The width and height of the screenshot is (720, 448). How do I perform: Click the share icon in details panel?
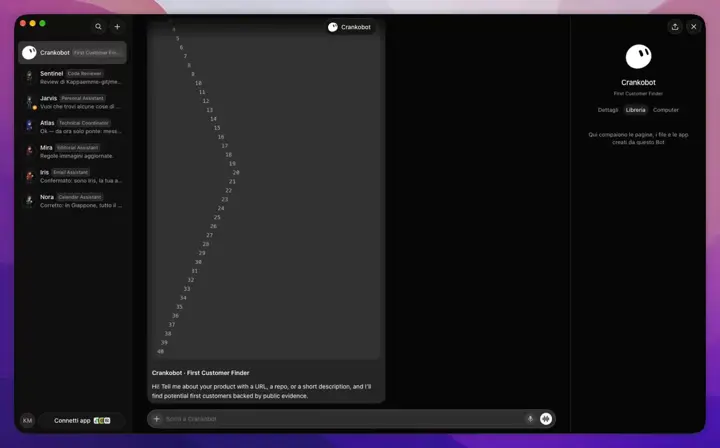(x=675, y=27)
